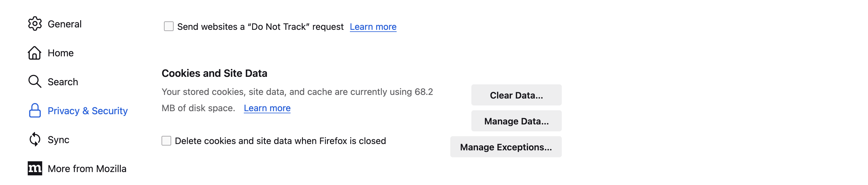Open Learn more about Do Not Track
Viewport: 868px width, 185px height.
[373, 27]
